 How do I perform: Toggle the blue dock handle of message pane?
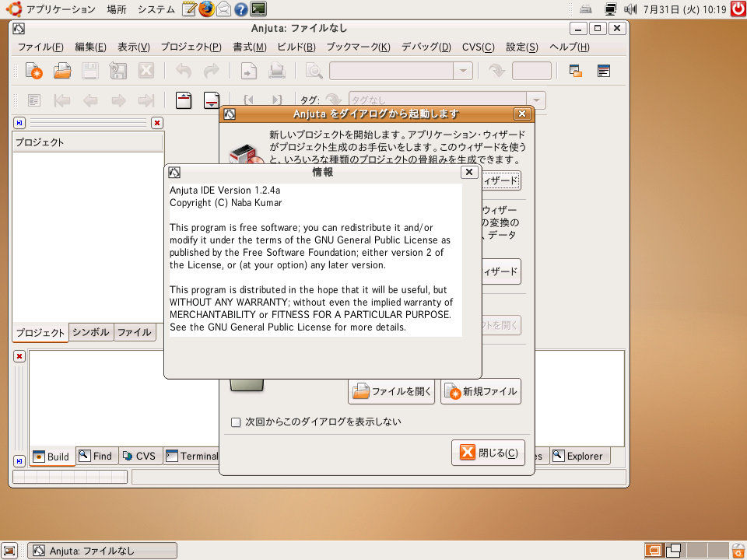[x=19, y=460]
